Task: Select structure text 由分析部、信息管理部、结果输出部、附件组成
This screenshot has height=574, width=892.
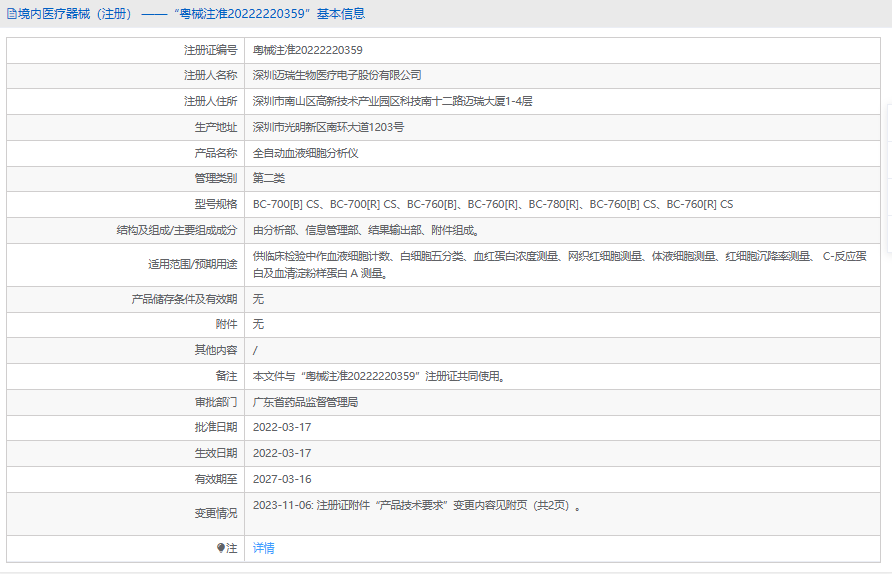Action: [x=367, y=230]
